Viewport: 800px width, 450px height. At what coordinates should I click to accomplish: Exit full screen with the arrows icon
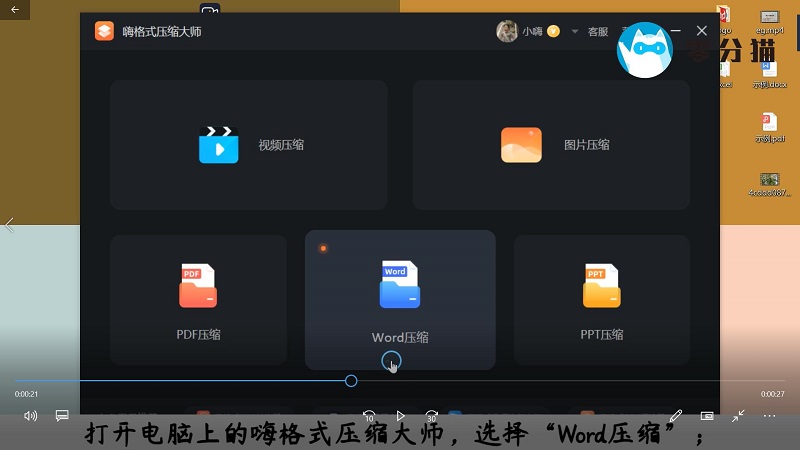(738, 416)
